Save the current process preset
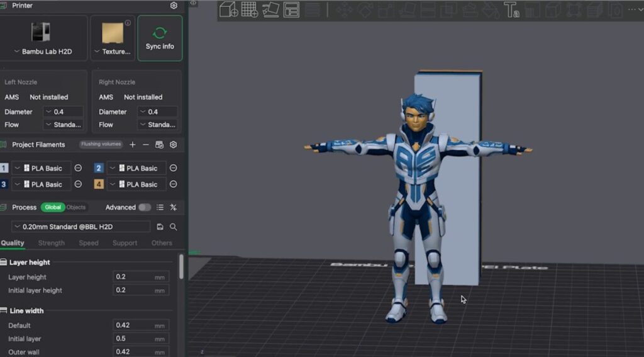644x357 pixels. point(160,227)
